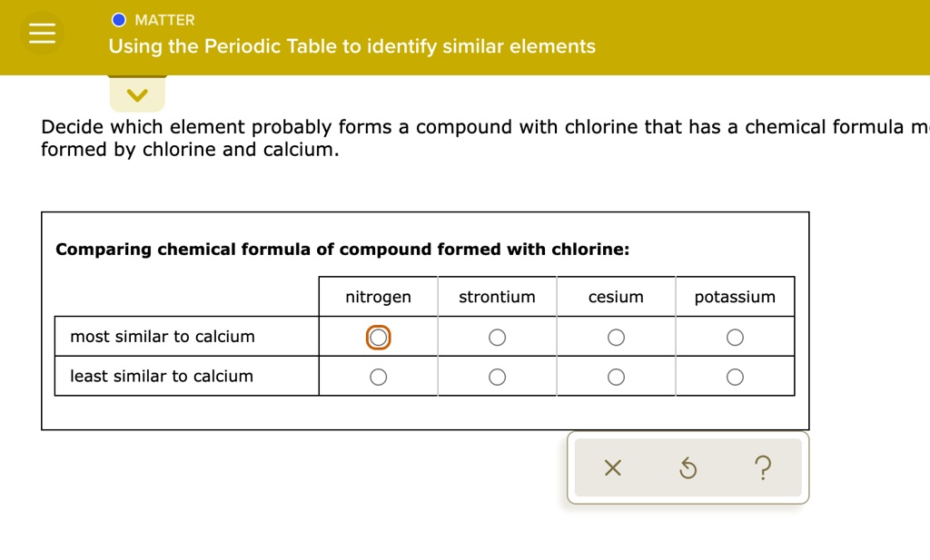Click the MATTER topic label
This screenshot has height=560, width=930.
tap(164, 20)
